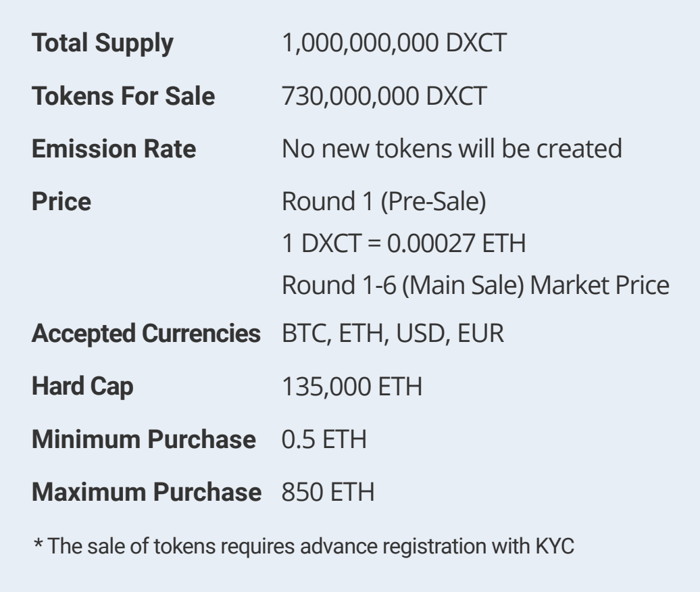Click the 1,000,000,000 DXCT value

point(394,44)
